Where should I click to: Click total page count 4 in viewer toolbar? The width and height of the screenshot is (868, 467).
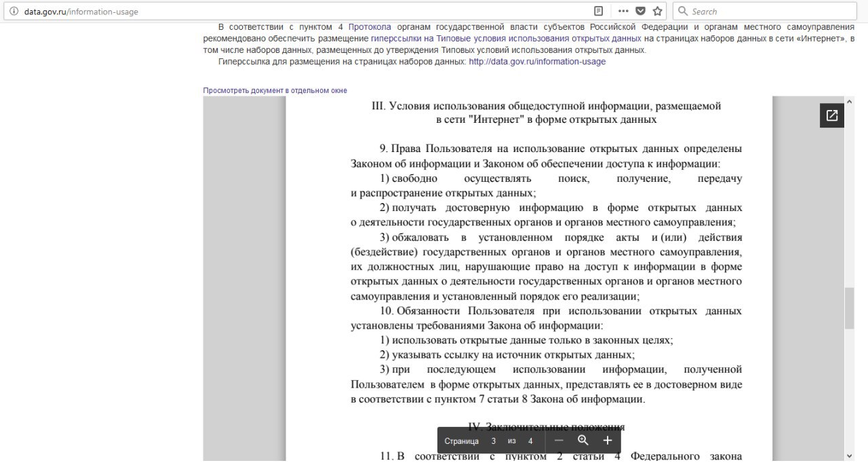click(530, 441)
